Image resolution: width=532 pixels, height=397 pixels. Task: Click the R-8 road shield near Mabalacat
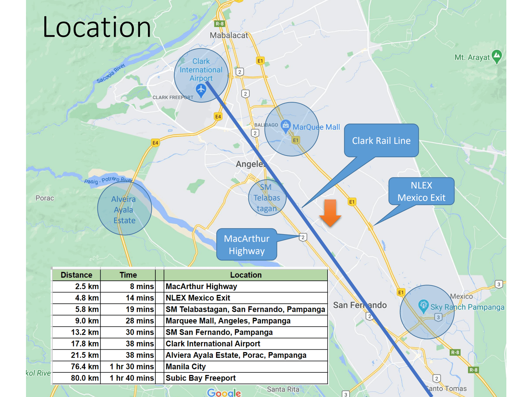[219, 24]
